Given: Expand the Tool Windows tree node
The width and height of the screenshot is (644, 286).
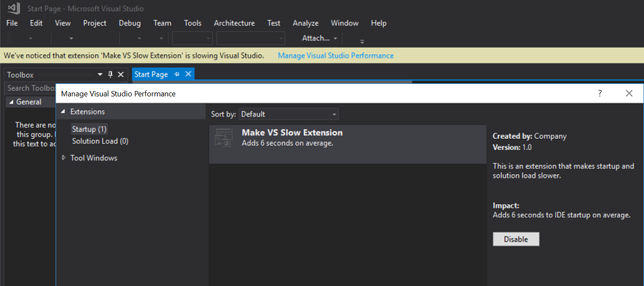Looking at the screenshot, I should coord(63,158).
